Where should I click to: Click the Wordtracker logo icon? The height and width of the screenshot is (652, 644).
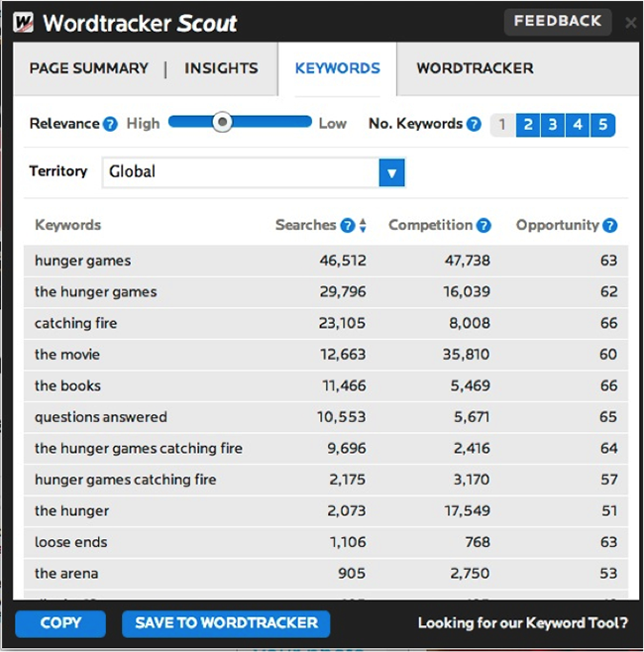pos(23,23)
